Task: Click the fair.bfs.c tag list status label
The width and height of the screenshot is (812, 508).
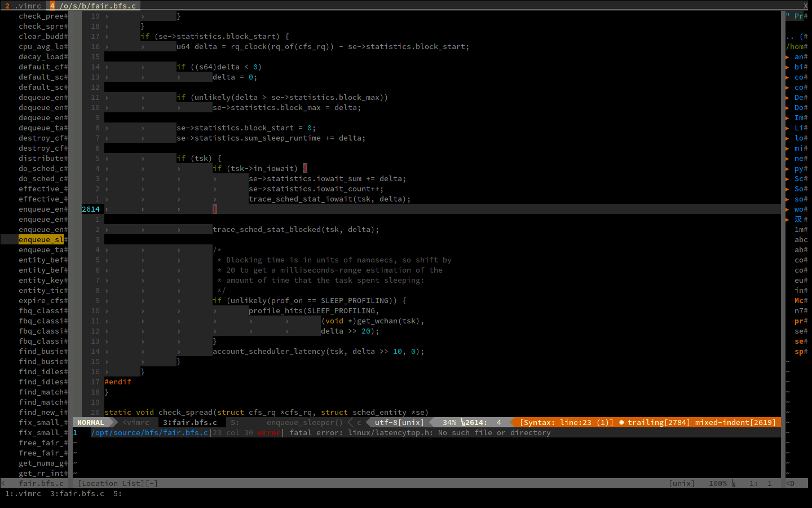Action: (41, 484)
